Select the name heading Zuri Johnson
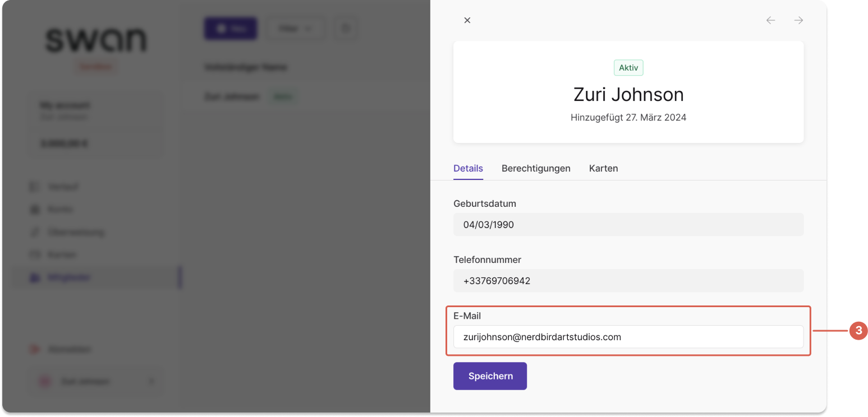Image resolution: width=868 pixels, height=417 pixels. 628,94
